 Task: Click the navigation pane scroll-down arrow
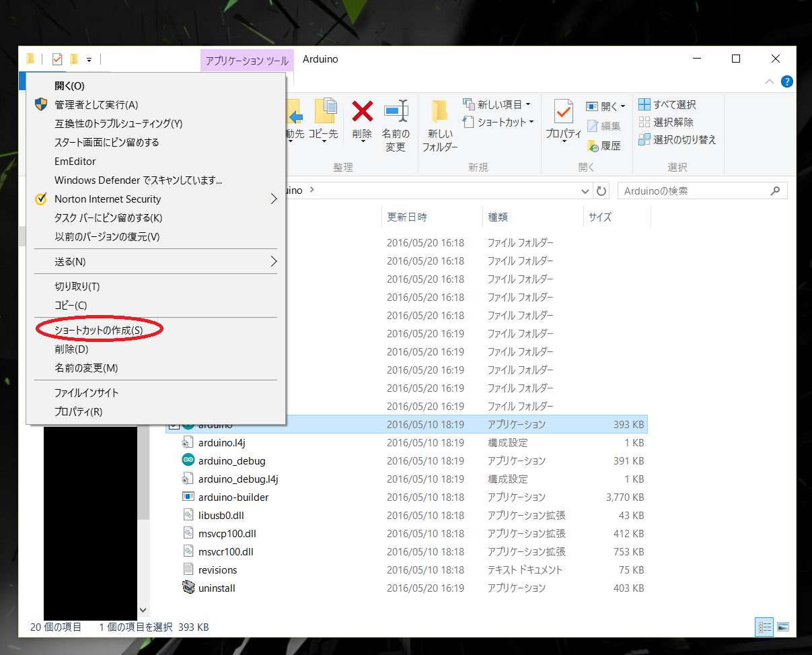143,610
